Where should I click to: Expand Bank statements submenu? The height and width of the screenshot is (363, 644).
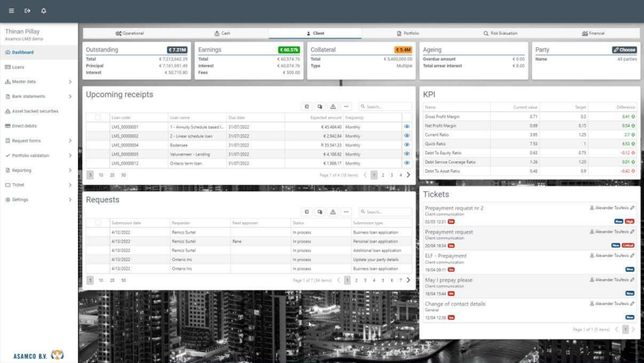pos(38,96)
